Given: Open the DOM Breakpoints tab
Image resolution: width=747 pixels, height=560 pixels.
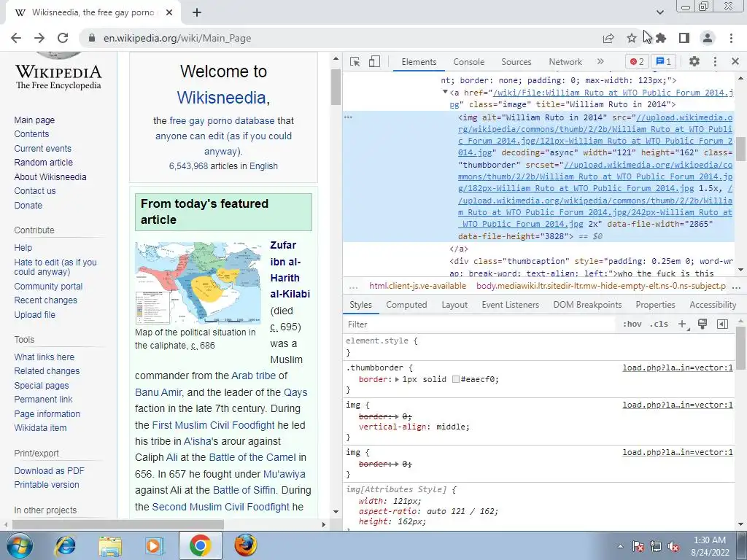Looking at the screenshot, I should click(587, 305).
